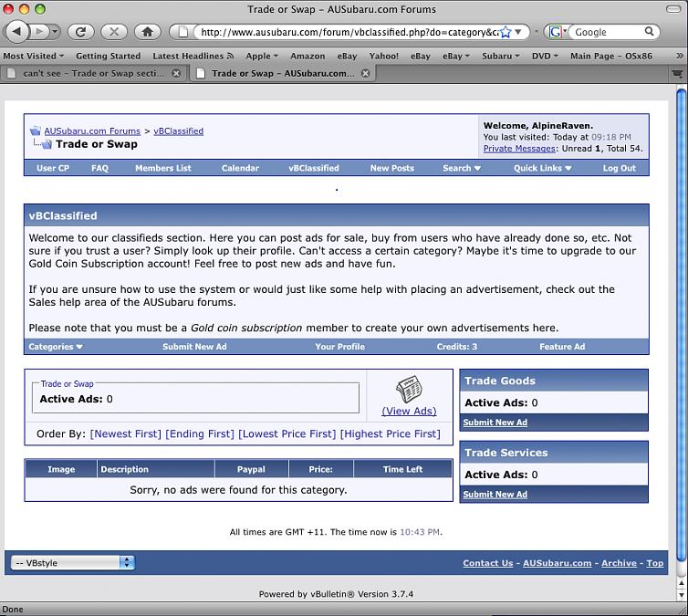Screen dimensions: 688x616
Task: Sort ads by Newest First
Action: (x=126, y=433)
